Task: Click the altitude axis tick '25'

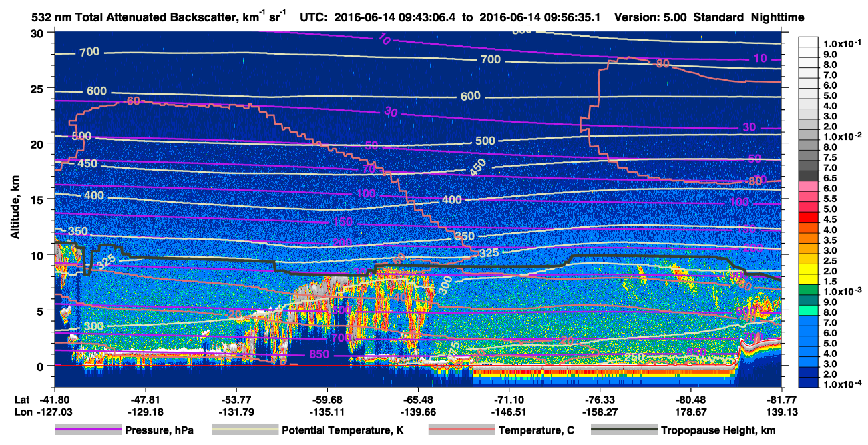Action: [38, 89]
